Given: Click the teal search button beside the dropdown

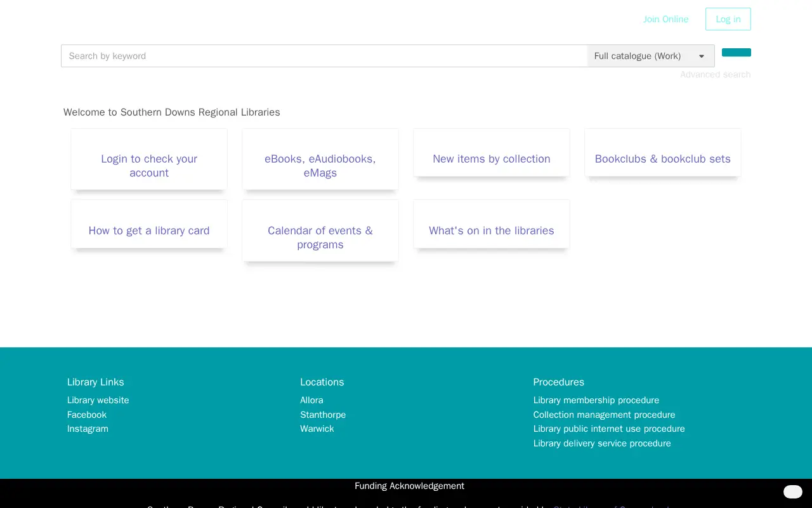Looking at the screenshot, I should tap(737, 53).
